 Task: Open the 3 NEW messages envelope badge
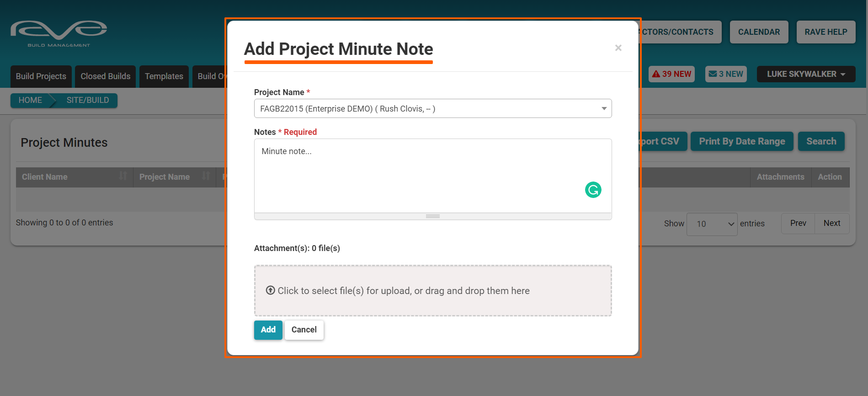[x=725, y=74]
